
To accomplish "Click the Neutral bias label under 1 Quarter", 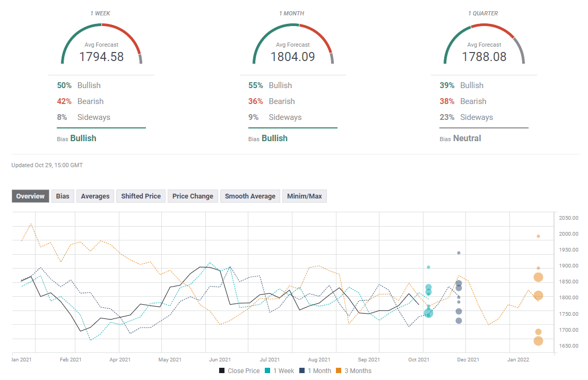I will pos(467,139).
